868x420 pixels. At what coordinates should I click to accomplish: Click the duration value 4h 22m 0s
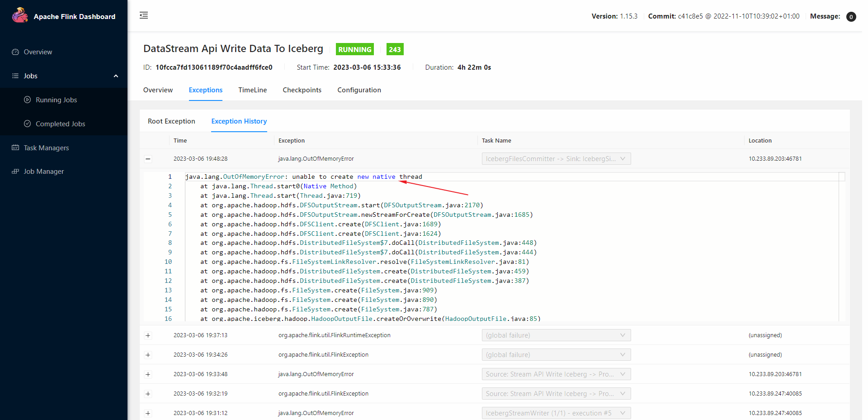[x=474, y=67]
